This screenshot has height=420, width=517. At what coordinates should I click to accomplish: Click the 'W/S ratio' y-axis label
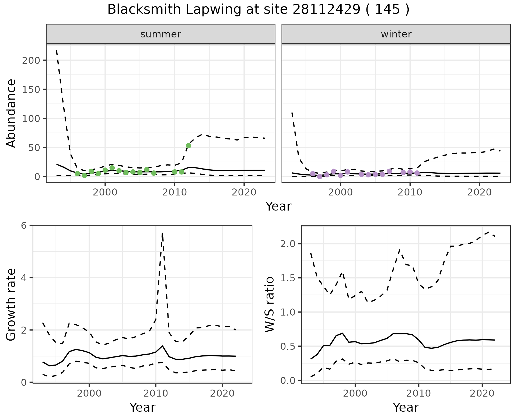point(270,304)
